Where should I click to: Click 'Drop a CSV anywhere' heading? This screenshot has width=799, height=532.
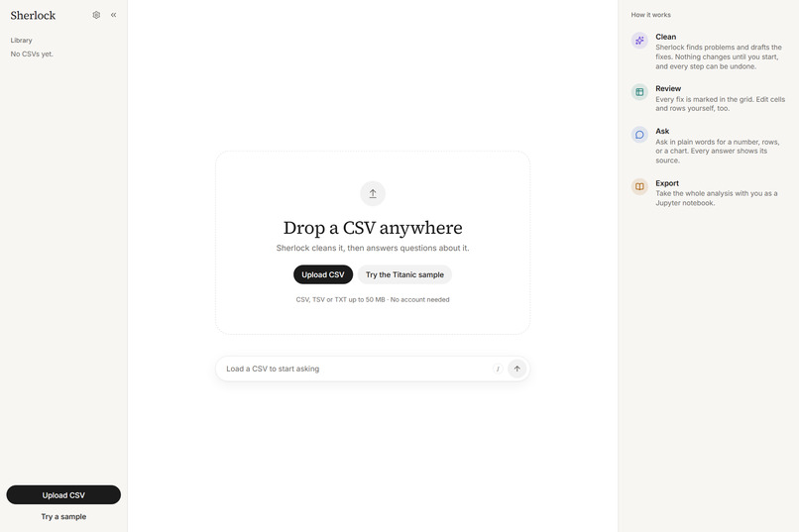point(373,228)
